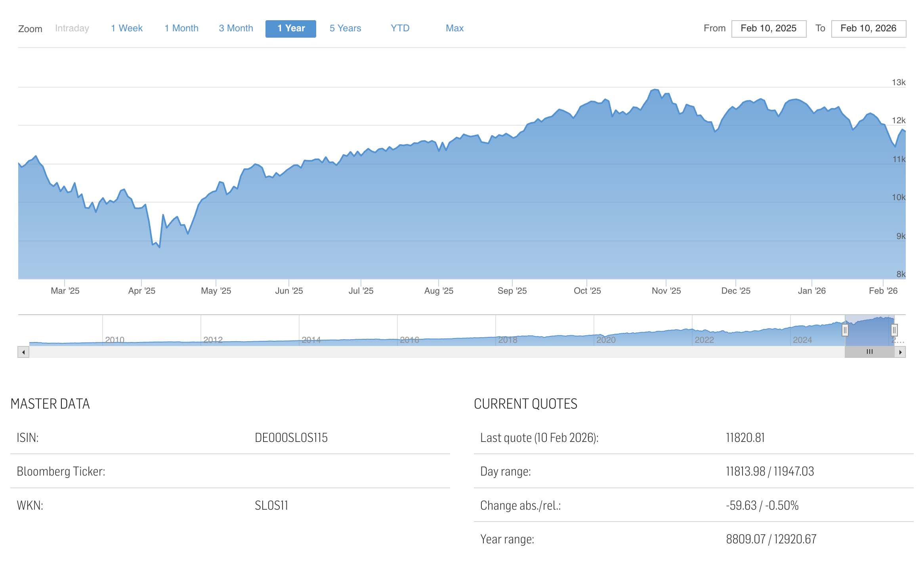Click the ISIN value DE000SLOS115
Viewport: 924px width, 562px height.
pyautogui.click(x=291, y=438)
